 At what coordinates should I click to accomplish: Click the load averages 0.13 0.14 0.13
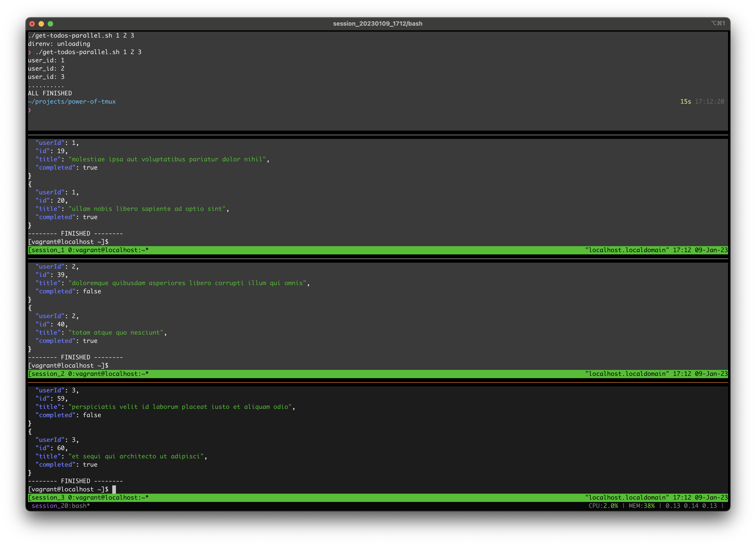coord(691,506)
